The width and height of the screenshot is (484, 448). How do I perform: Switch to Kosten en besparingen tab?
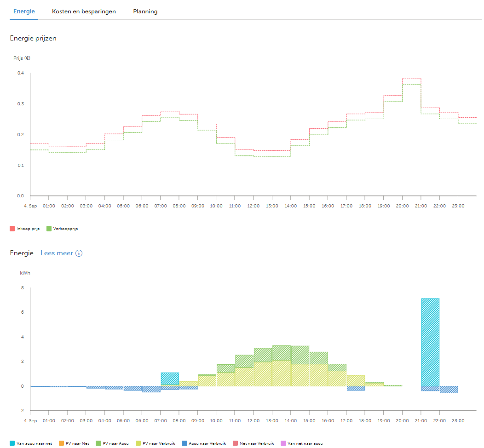click(84, 11)
